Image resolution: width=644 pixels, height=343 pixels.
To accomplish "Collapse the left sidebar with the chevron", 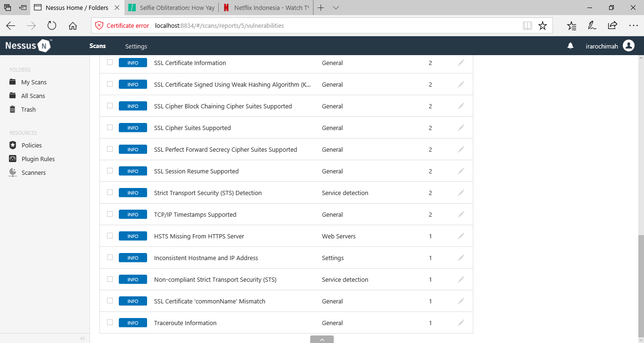I will pyautogui.click(x=83, y=338).
